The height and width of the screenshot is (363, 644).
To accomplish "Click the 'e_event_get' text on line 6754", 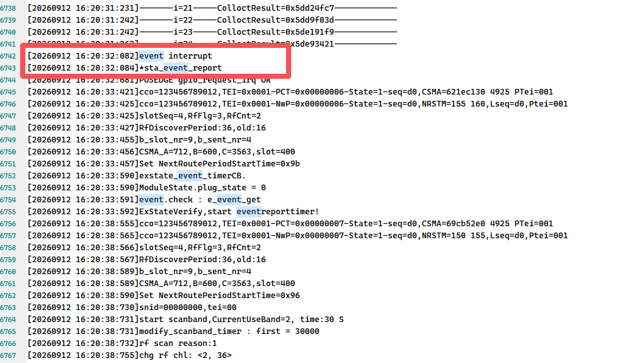I will [234, 200].
